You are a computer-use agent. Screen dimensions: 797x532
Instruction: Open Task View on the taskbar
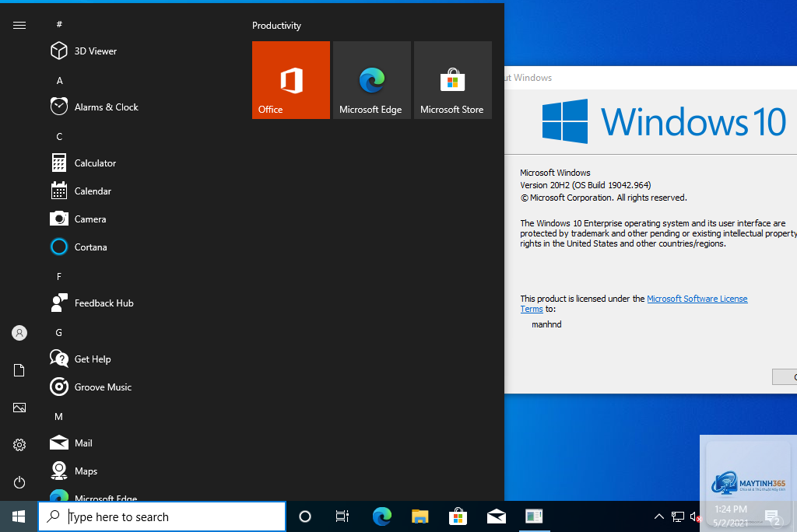click(342, 516)
